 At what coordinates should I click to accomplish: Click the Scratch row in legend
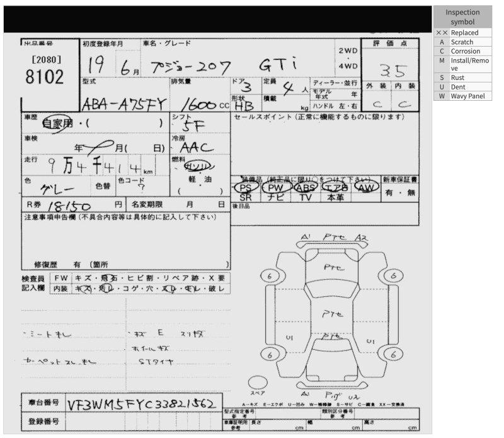[x=463, y=42]
